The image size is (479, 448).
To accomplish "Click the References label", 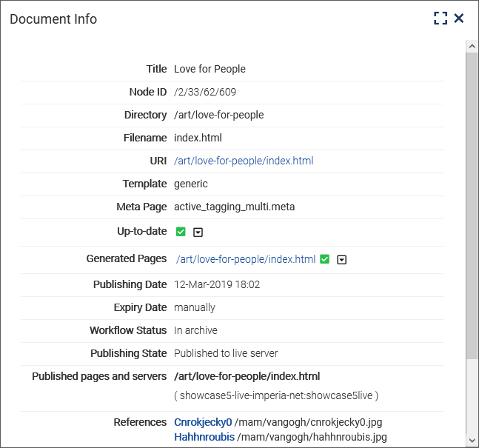I will point(140,422).
